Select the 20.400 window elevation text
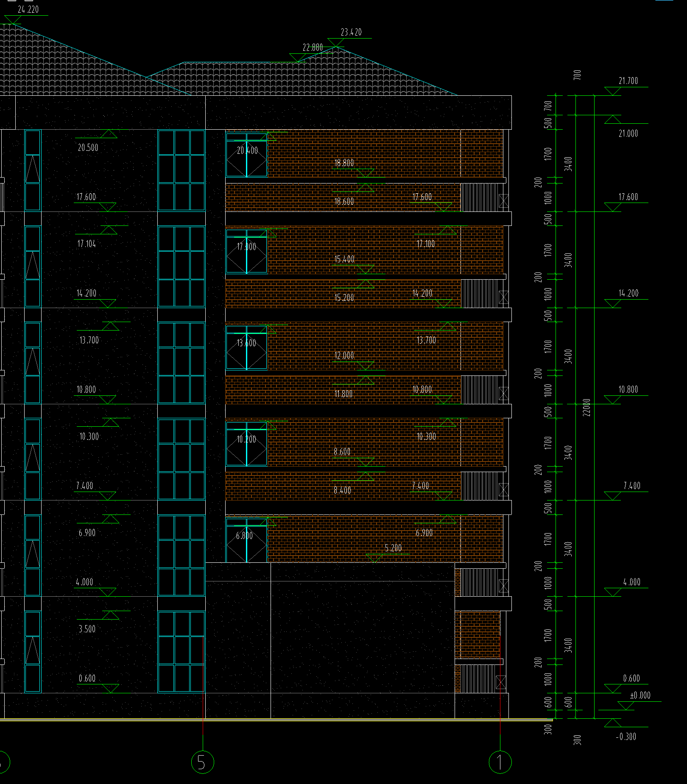687x784 pixels. (247, 150)
